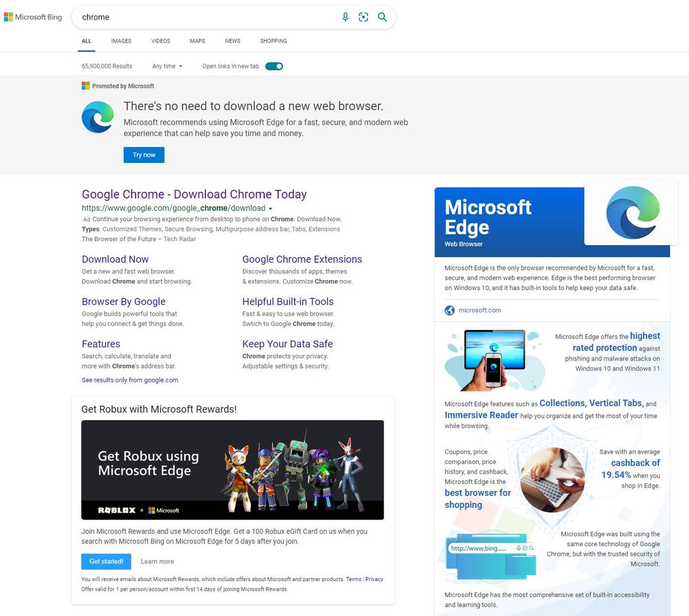Switch to the IMAGES tab
Viewport: 689px width, 616px height.
click(121, 41)
